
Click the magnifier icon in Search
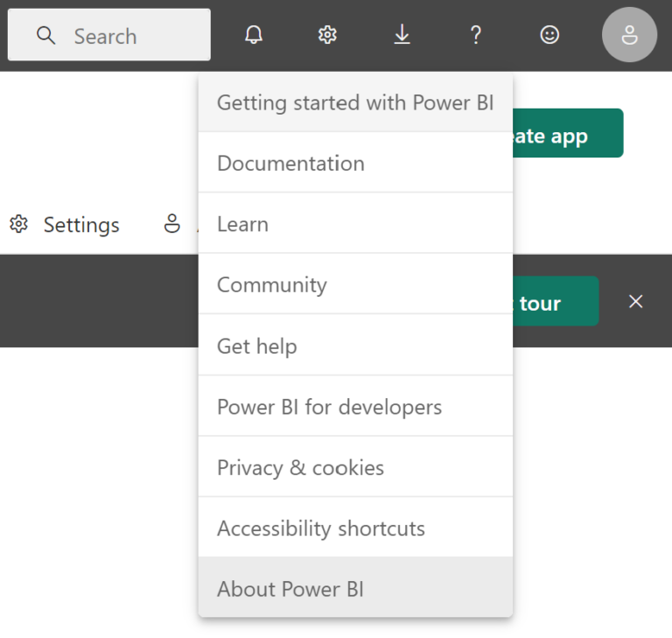pyautogui.click(x=45, y=35)
